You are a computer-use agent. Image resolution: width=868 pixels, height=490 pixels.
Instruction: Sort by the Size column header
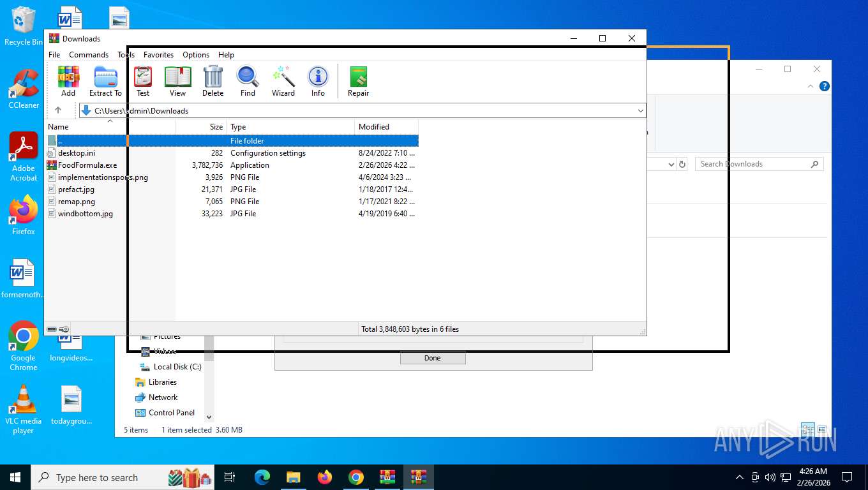click(x=201, y=127)
